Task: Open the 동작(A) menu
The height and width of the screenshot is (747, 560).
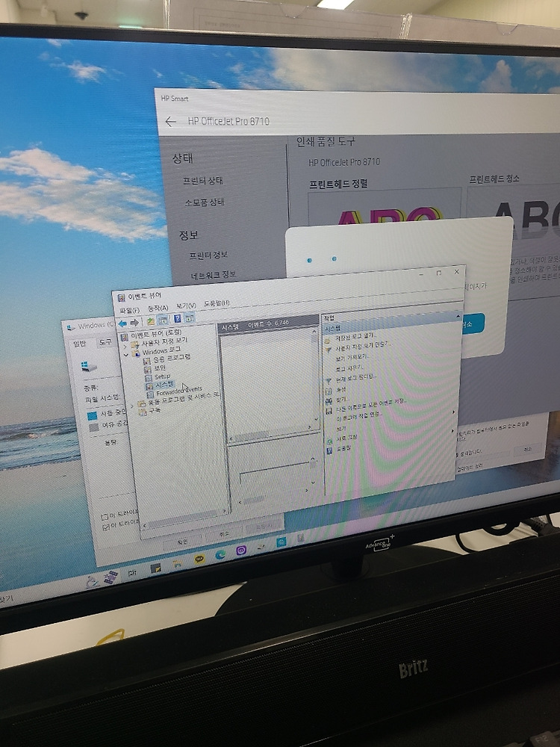Action: [158, 308]
